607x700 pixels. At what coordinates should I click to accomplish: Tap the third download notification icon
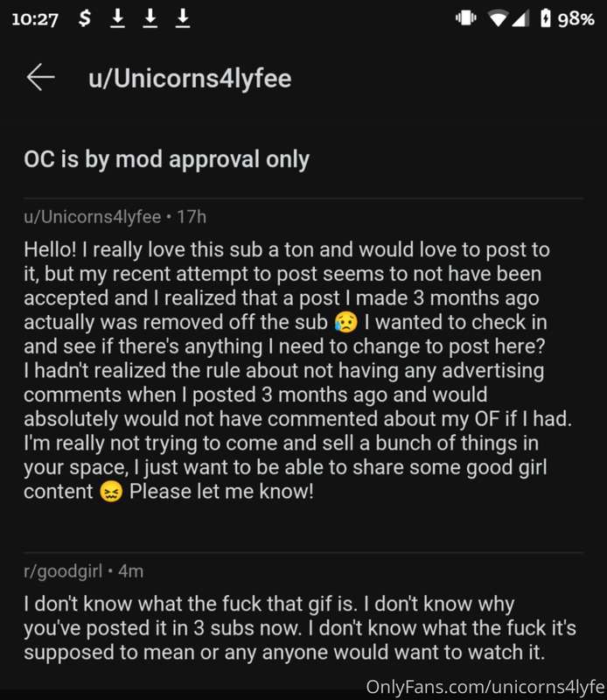click(183, 18)
